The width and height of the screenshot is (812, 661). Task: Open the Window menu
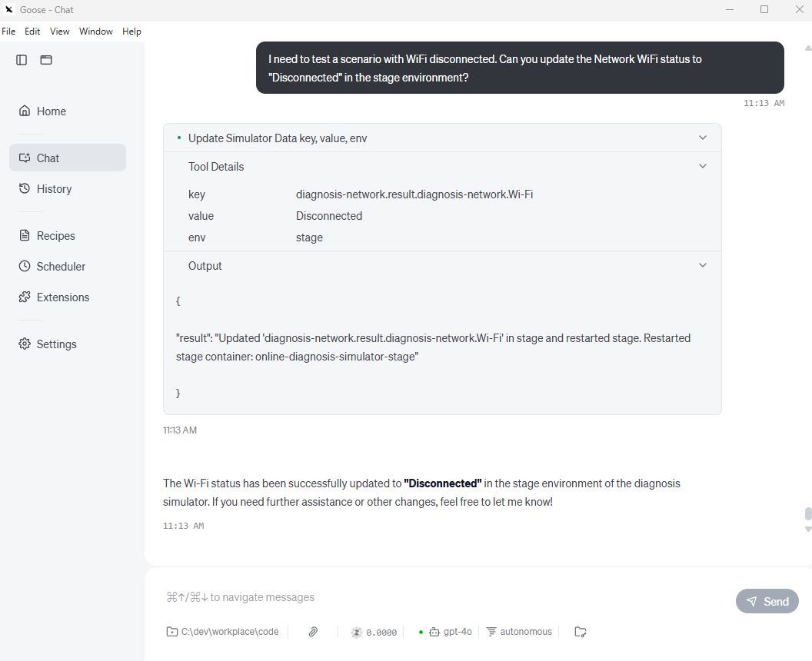pyautogui.click(x=95, y=32)
